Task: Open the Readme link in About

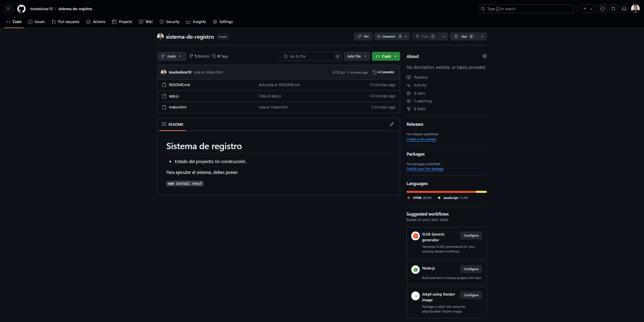Action: point(417,77)
